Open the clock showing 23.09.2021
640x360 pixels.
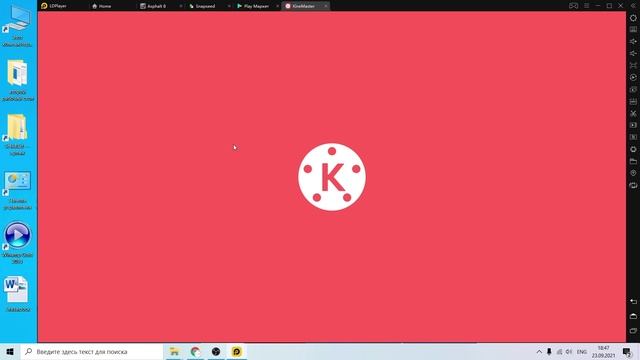pos(603,352)
